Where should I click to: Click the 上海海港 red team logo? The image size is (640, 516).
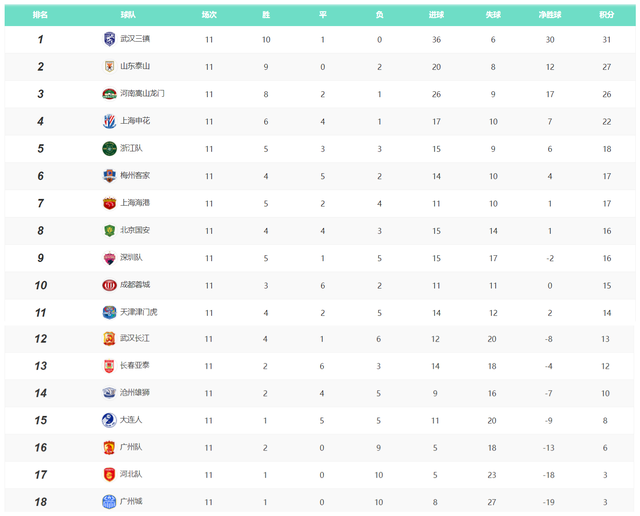(109, 202)
